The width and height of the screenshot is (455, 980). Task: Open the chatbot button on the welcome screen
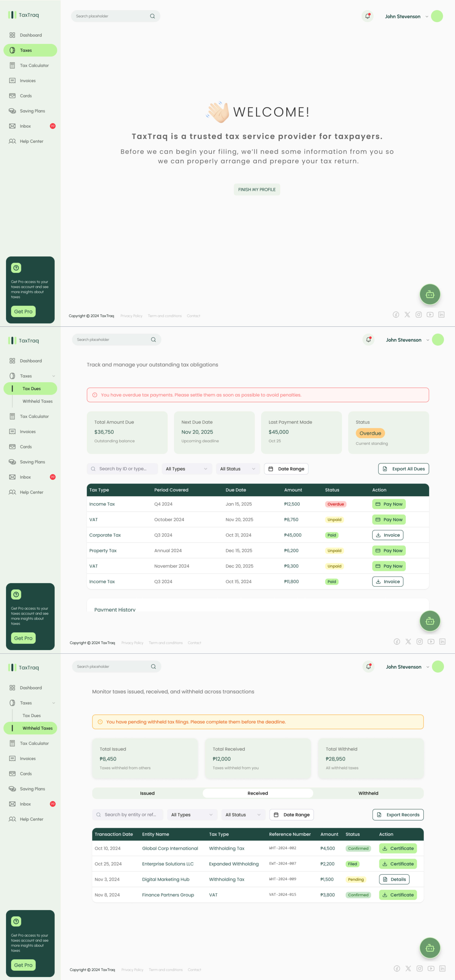pos(430,294)
